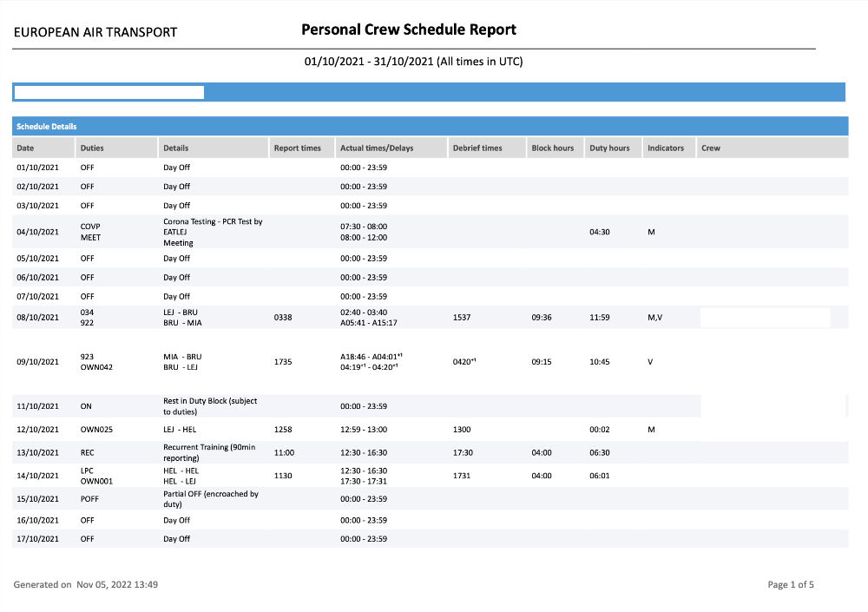Image resolution: width=868 pixels, height=612 pixels.
Task: Click the Report times column header
Action: click(297, 148)
